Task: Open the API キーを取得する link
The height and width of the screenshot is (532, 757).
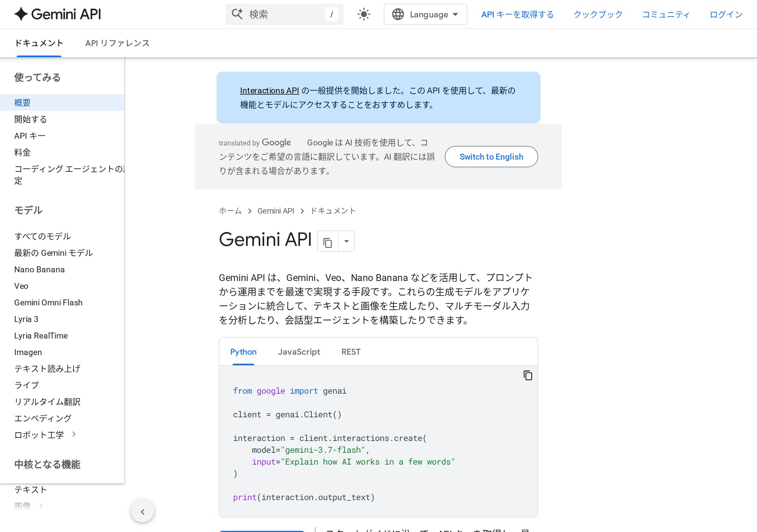Action: pyautogui.click(x=517, y=15)
